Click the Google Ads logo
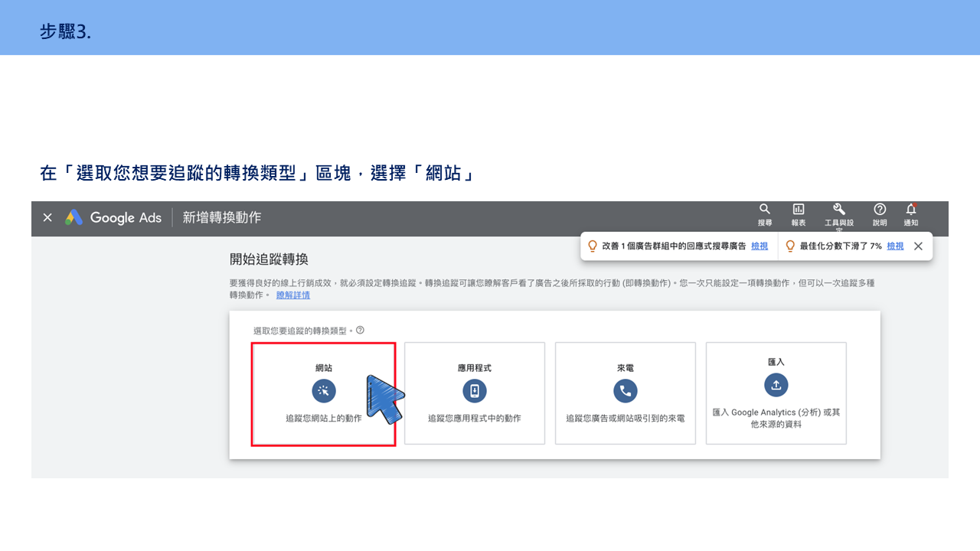980x551 pixels. click(113, 217)
